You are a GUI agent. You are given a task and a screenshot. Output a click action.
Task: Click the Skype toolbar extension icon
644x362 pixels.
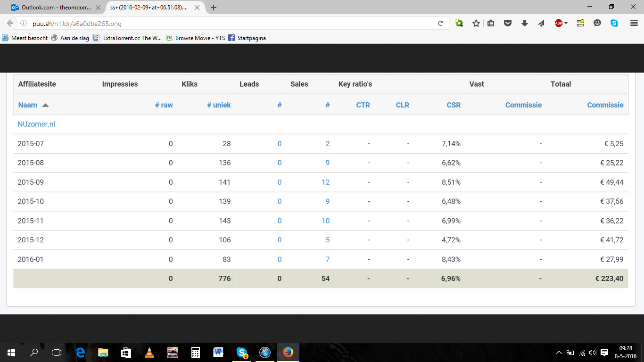[614, 23]
